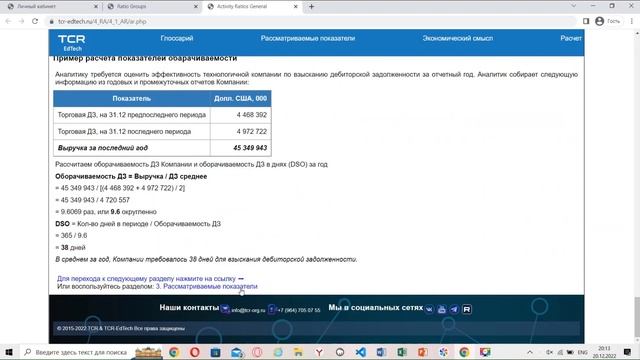
Task: Click the email envelope icon in footer
Action: 225,309
